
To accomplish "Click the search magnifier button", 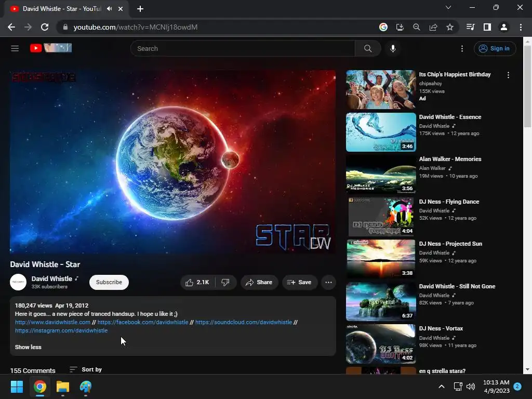I will (368, 48).
